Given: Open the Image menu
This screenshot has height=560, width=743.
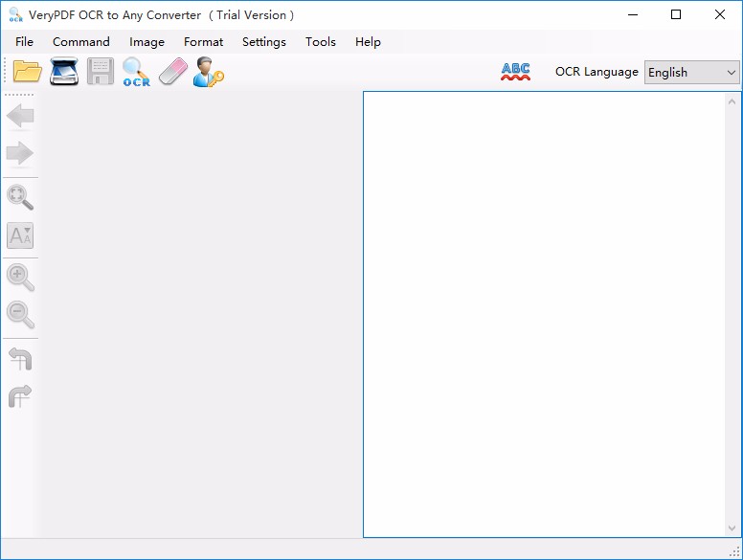Looking at the screenshot, I should pos(146,42).
